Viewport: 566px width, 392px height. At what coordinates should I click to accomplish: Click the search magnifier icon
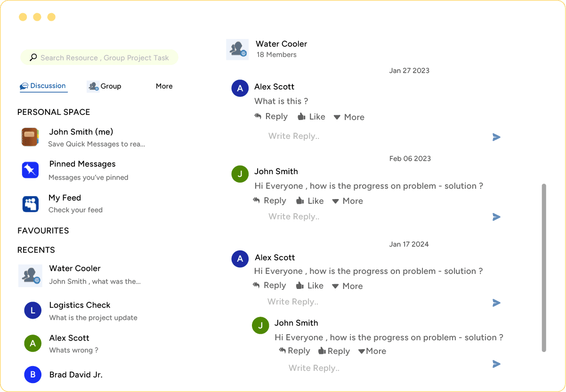[x=32, y=57]
